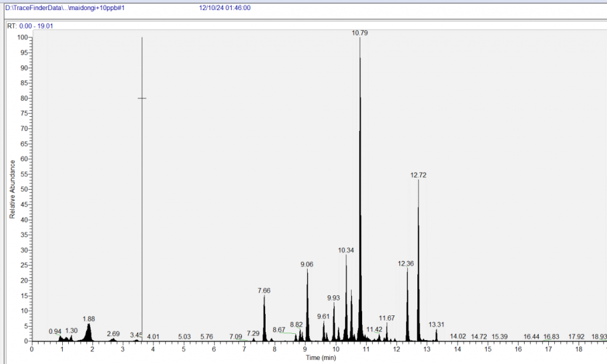
Task: Click the 9.61 peak label
Action: point(323,317)
